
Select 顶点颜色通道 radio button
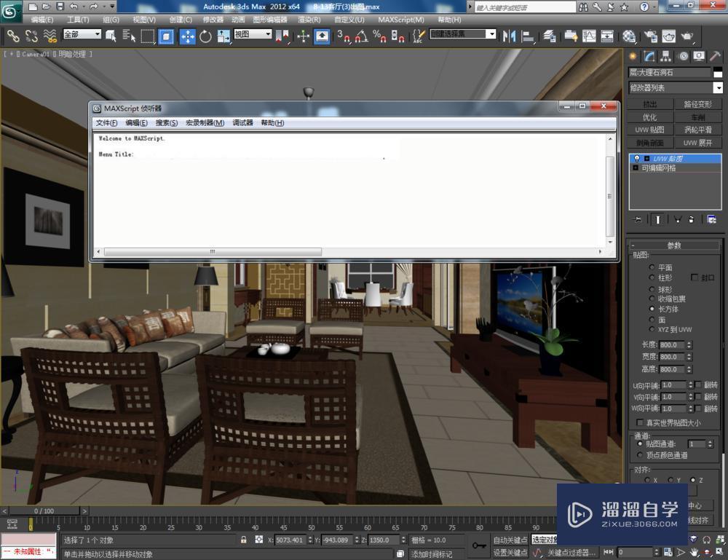click(x=640, y=455)
